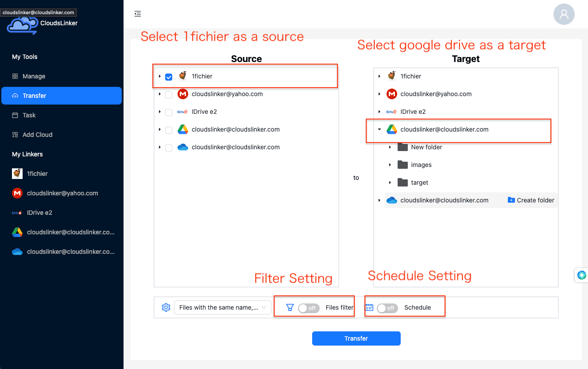Expand the images folder node in Target
This screenshot has height=369, width=588.
click(x=390, y=165)
